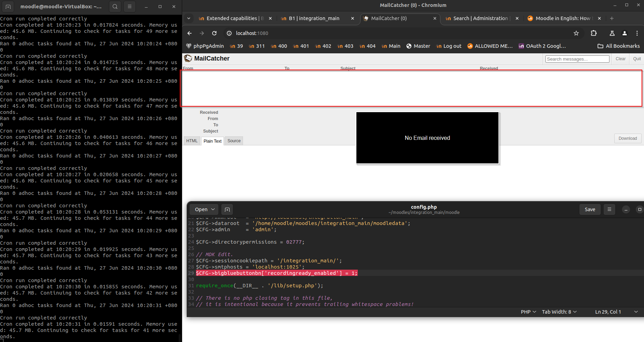The height and width of the screenshot is (342, 644).
Task: Click the localhost:1080 address bar
Action: point(398,33)
